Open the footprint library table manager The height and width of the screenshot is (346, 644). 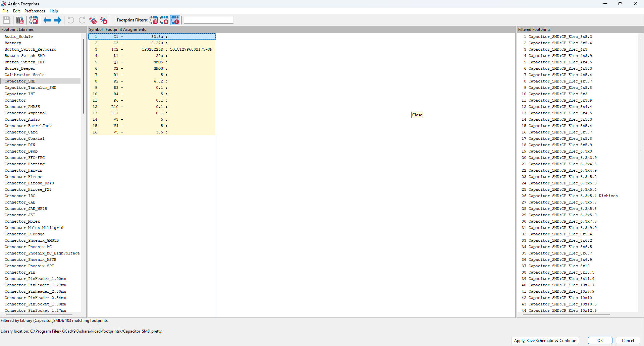click(x=20, y=20)
